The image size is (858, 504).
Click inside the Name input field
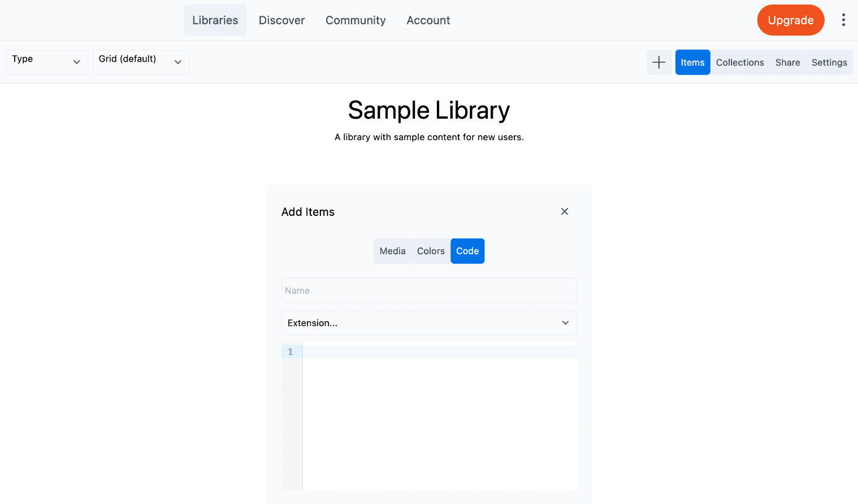(429, 290)
